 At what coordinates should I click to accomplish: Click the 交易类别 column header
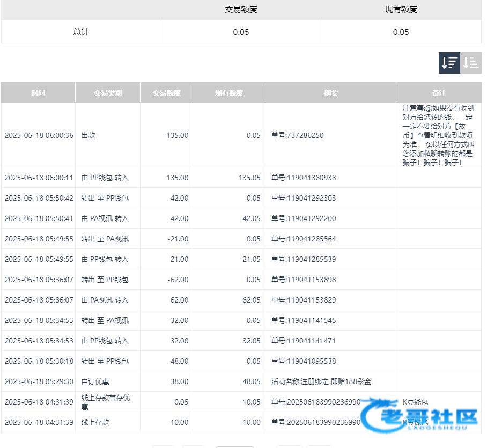coord(108,93)
